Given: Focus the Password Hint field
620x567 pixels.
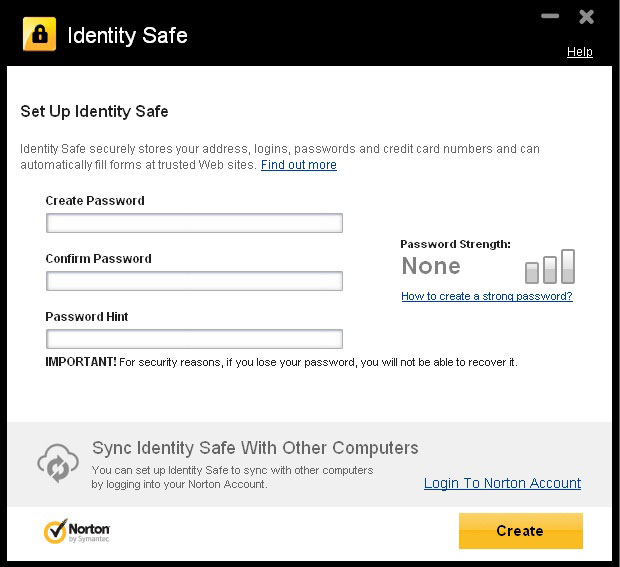Looking at the screenshot, I should [x=194, y=339].
